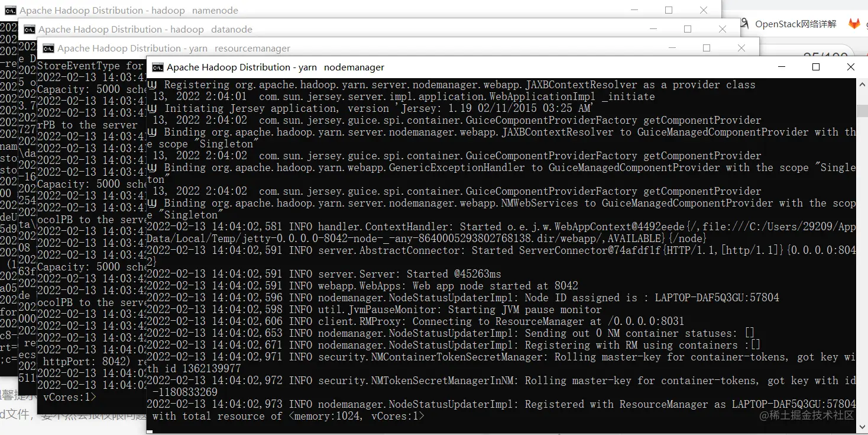The image size is (868, 435).
Task: Maximize the yarn nodemanager window
Action: point(816,67)
